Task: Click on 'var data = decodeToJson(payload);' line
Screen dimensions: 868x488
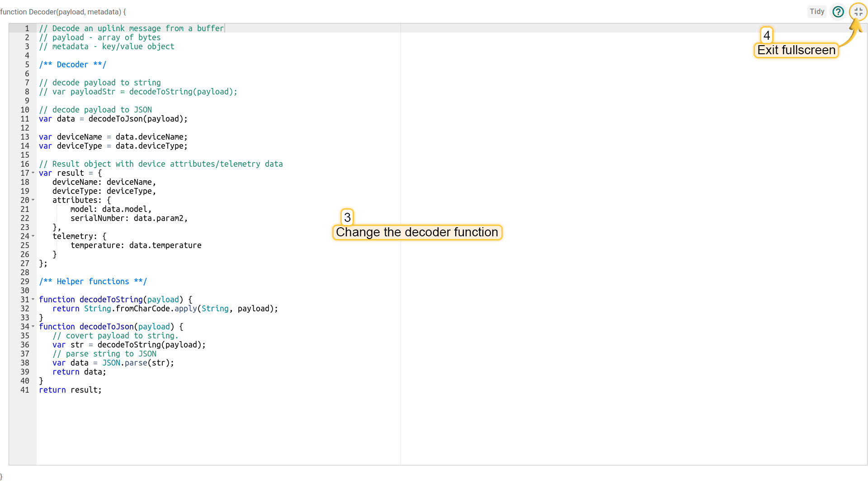Action: (x=113, y=119)
